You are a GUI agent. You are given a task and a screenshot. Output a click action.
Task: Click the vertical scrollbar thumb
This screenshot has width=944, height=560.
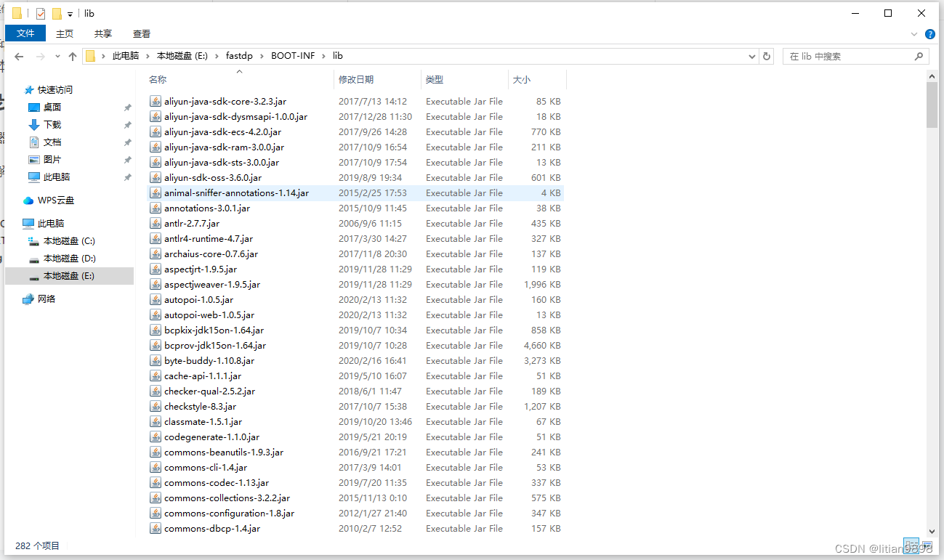pyautogui.click(x=932, y=105)
